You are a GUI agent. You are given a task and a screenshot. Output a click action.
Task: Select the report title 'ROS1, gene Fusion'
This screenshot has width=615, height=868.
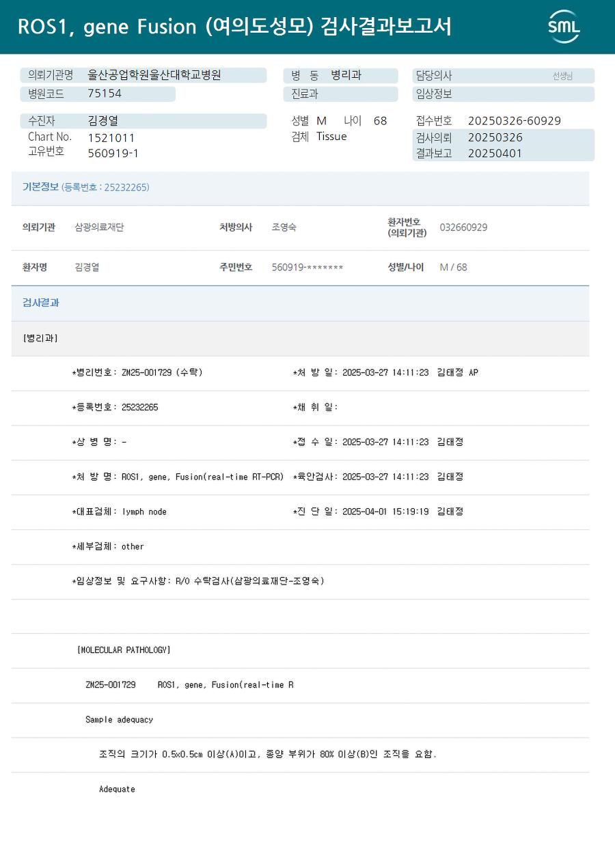(x=107, y=27)
